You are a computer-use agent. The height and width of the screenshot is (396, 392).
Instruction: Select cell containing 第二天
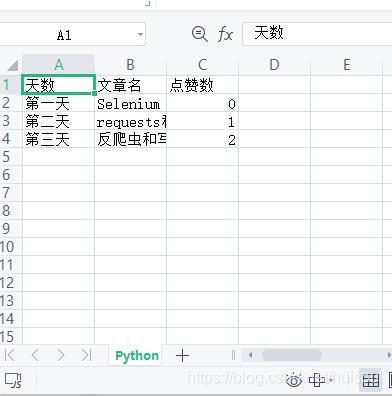click(59, 121)
